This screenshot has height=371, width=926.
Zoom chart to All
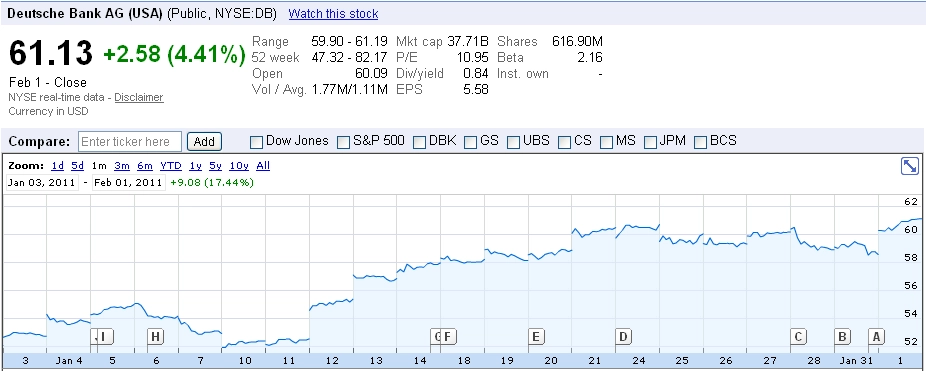(x=263, y=166)
